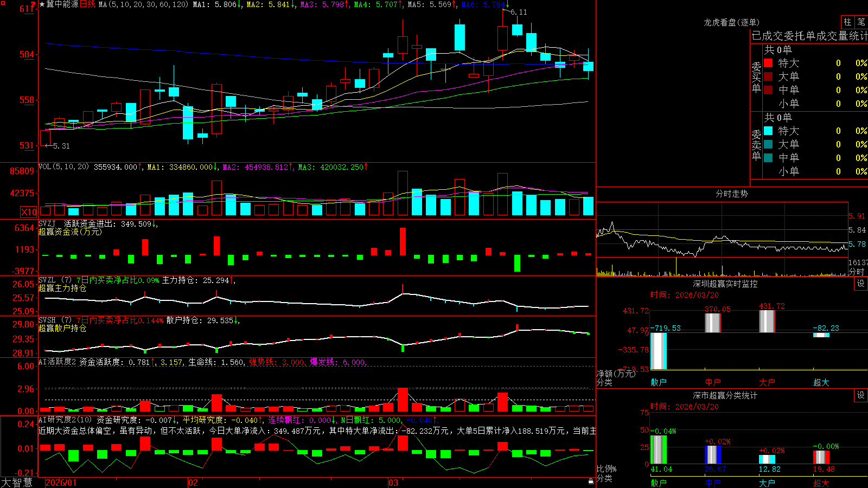Click the 委卖单 section label
Viewport: 868px width, 488px height.
(756, 145)
